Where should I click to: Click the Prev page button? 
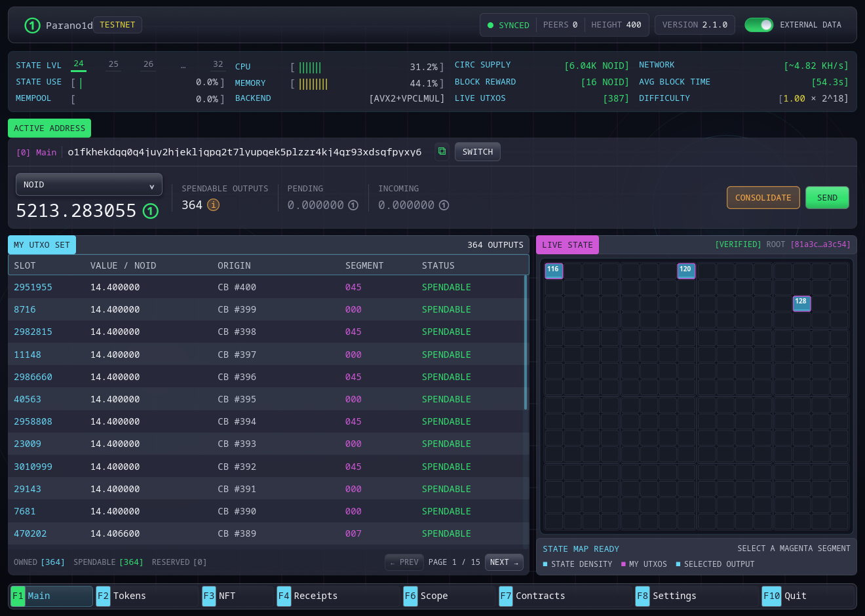(x=404, y=562)
